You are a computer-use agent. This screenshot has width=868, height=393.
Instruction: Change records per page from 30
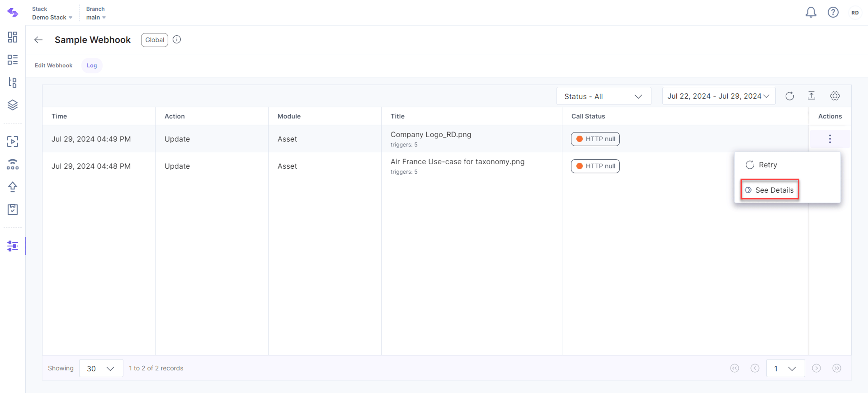tap(101, 368)
